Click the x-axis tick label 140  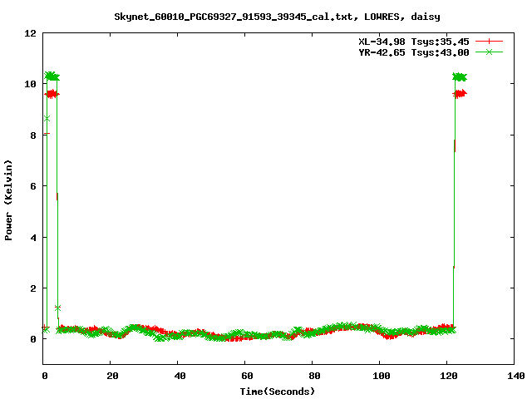click(516, 376)
